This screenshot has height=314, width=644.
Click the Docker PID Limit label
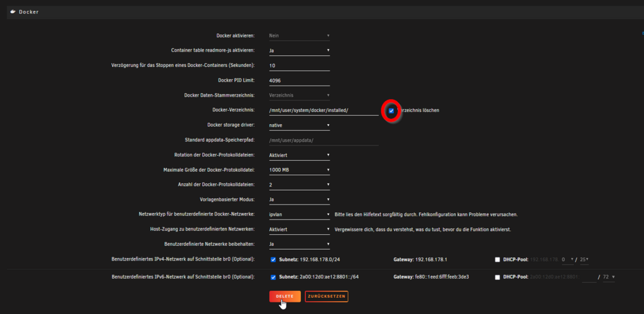[236, 80]
